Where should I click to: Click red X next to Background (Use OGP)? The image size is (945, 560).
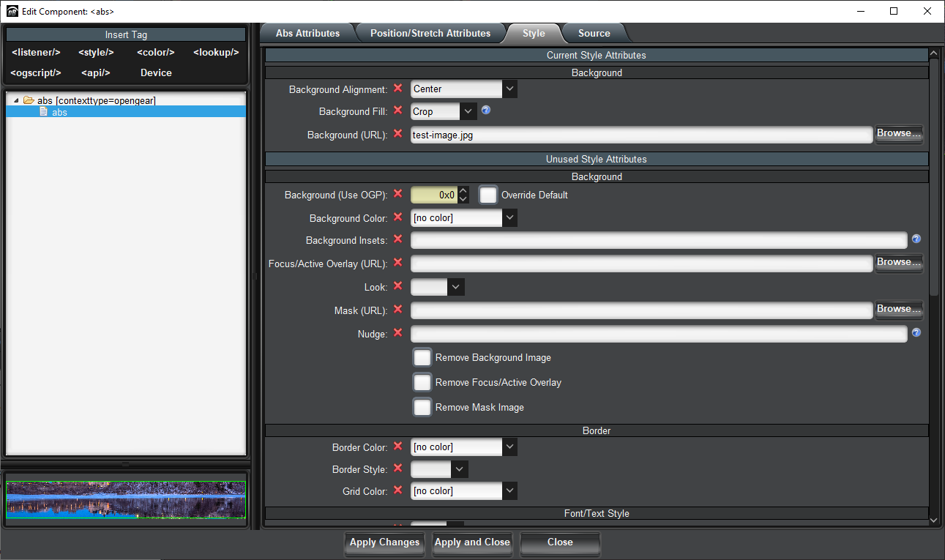[x=398, y=194]
